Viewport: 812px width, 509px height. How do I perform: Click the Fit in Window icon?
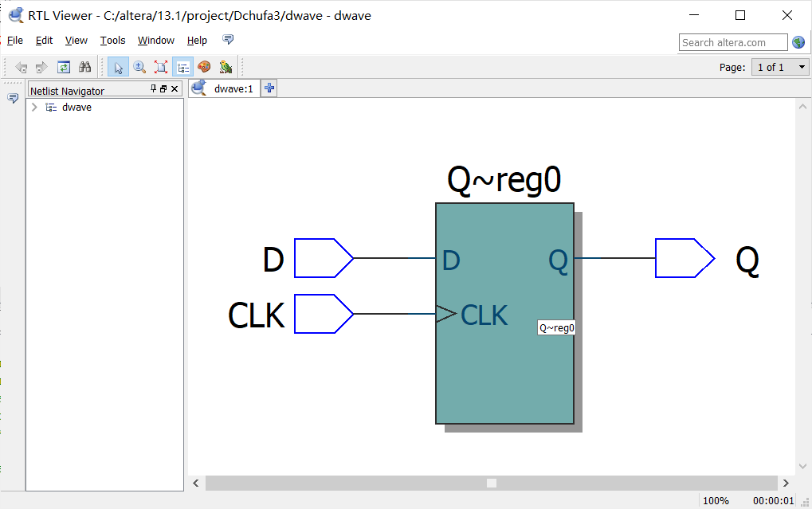[x=160, y=67]
